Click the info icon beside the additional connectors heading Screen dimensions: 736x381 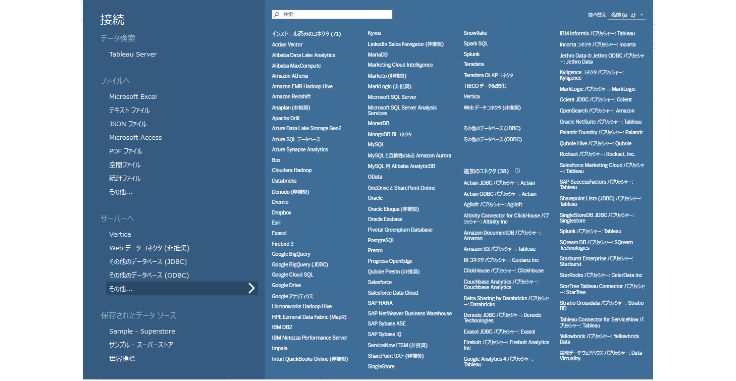click(517, 171)
